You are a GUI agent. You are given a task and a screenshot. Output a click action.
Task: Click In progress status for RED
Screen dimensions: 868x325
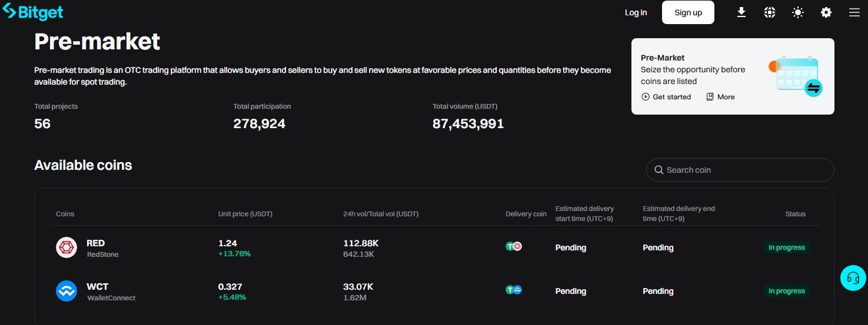(786, 247)
